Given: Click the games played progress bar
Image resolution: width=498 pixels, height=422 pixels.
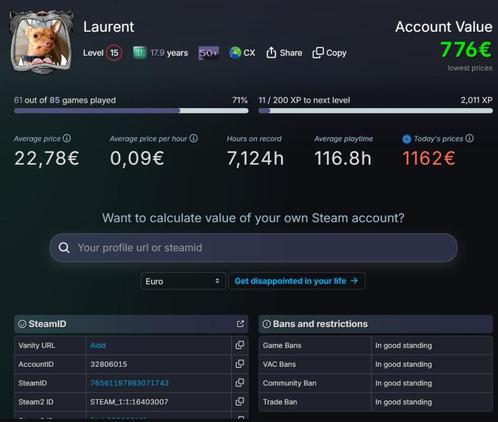Looking at the screenshot, I should (131, 111).
